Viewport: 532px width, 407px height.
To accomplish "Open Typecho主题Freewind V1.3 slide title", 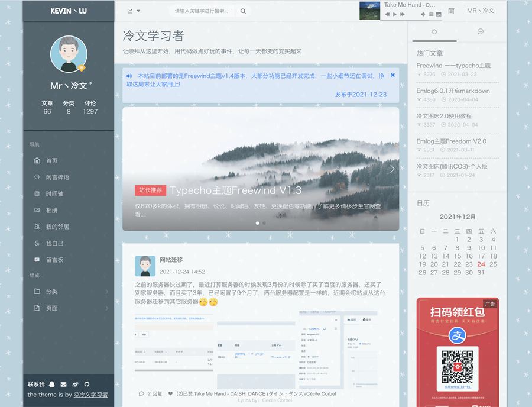I will coord(235,190).
